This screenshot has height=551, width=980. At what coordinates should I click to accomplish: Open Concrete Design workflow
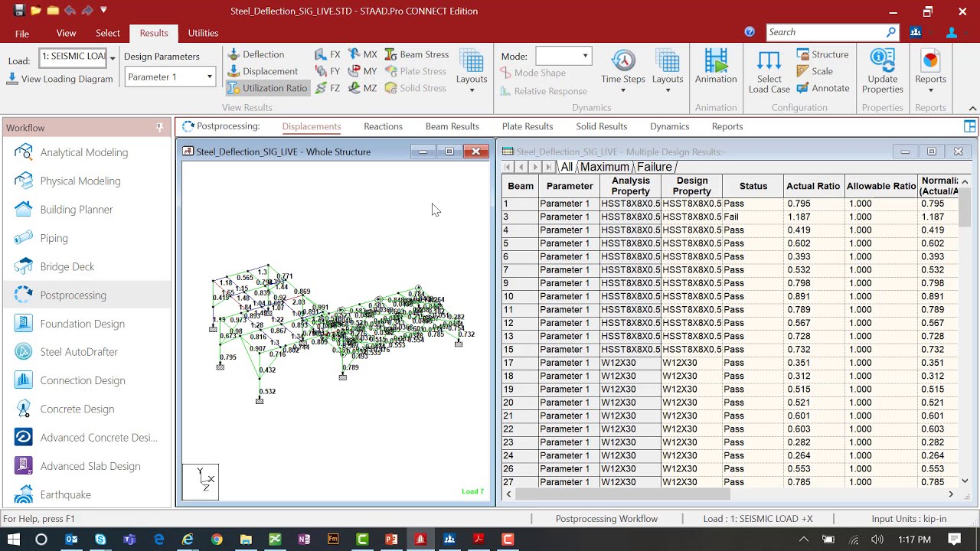87,409
